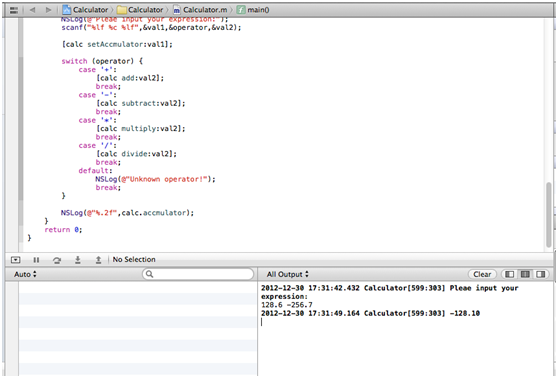Screen dimensions: 558x378
Task: Select the main() function breadcrumb
Action: 253,10
